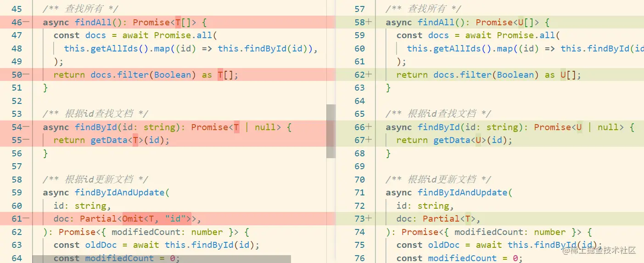This screenshot has height=263, width=644.
Task: Click the removed 'Promise<T | null>' return type
Action: click(x=236, y=127)
